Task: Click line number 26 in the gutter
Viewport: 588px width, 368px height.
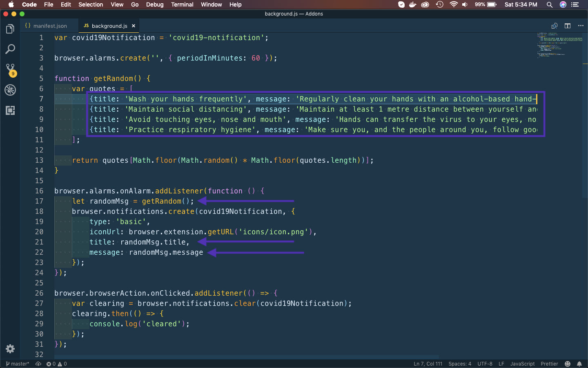Action: click(x=39, y=293)
